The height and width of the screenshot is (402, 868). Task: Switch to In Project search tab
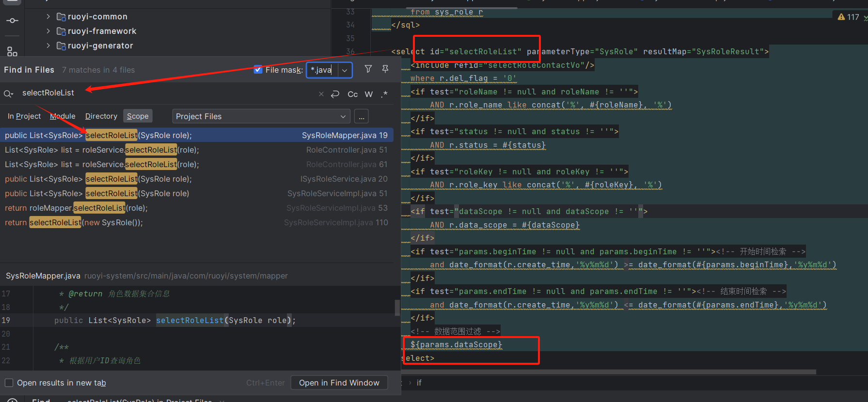24,116
